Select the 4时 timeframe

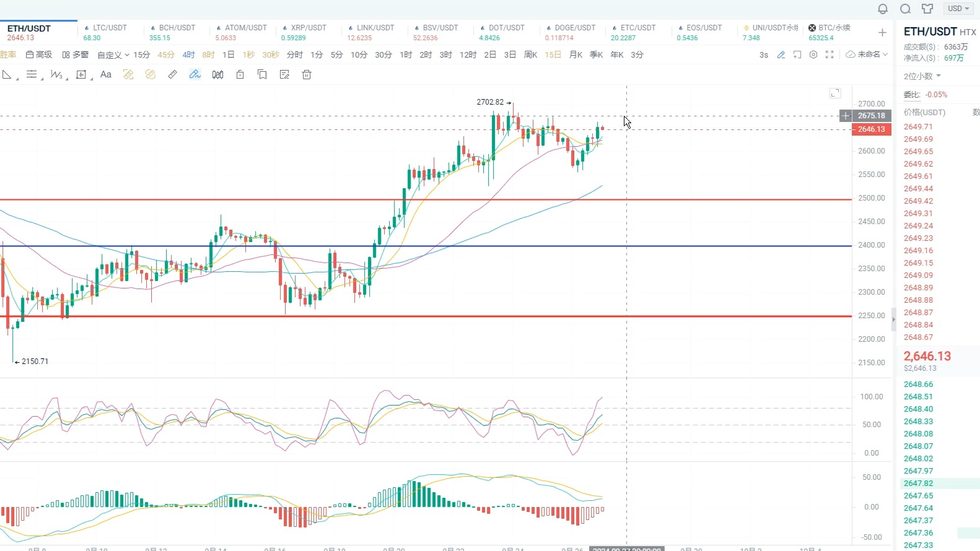tap(188, 55)
